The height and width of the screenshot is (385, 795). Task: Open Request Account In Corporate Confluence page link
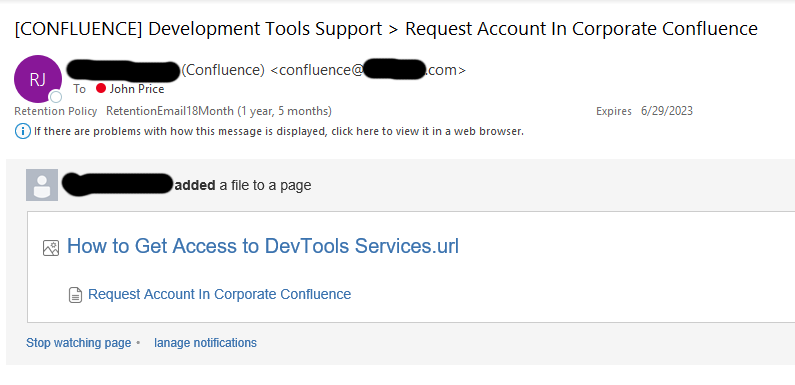220,294
